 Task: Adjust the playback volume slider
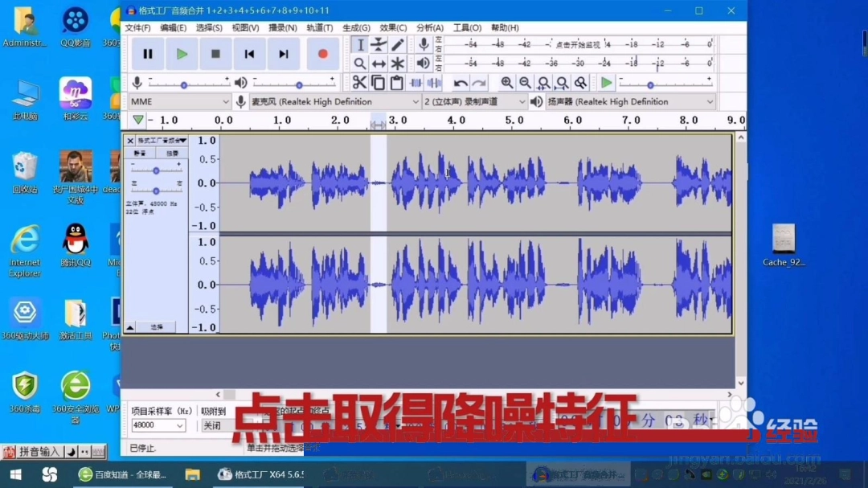[x=293, y=84]
